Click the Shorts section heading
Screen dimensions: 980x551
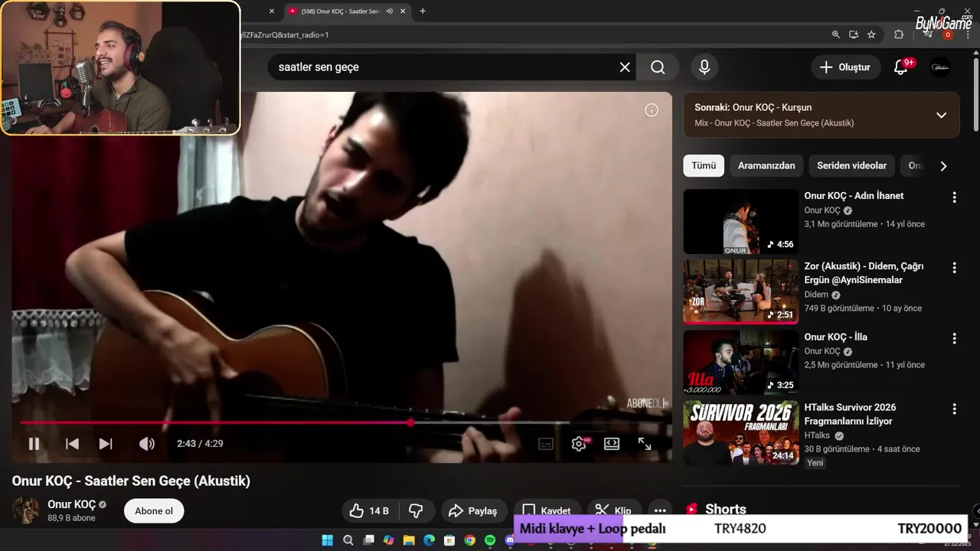[x=725, y=509]
